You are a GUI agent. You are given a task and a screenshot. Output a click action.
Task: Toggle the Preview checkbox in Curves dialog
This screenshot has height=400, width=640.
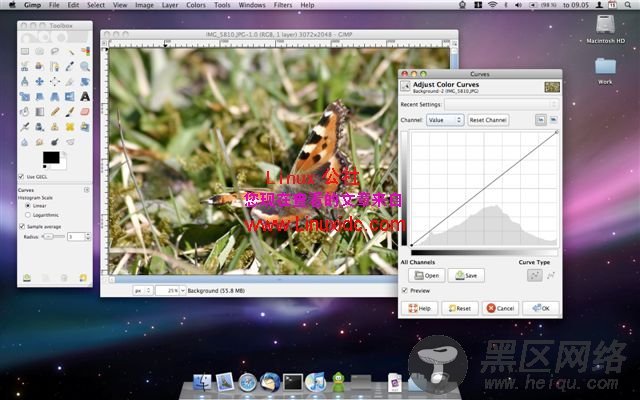[404, 291]
